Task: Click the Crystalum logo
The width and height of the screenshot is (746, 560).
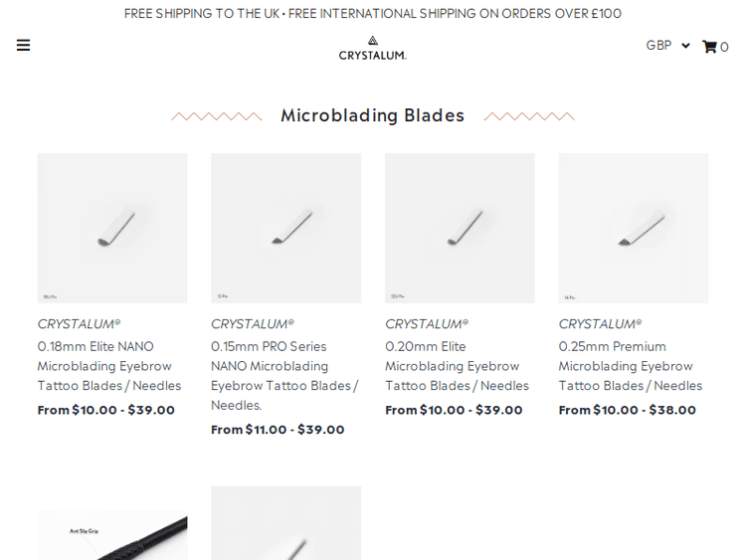Action: pyautogui.click(x=372, y=48)
